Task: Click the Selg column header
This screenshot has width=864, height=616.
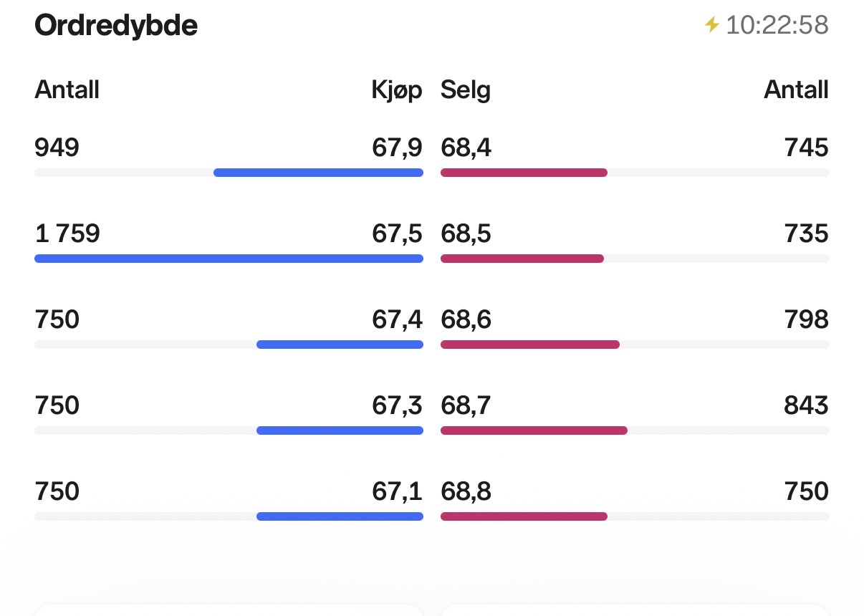Action: pyautogui.click(x=466, y=90)
